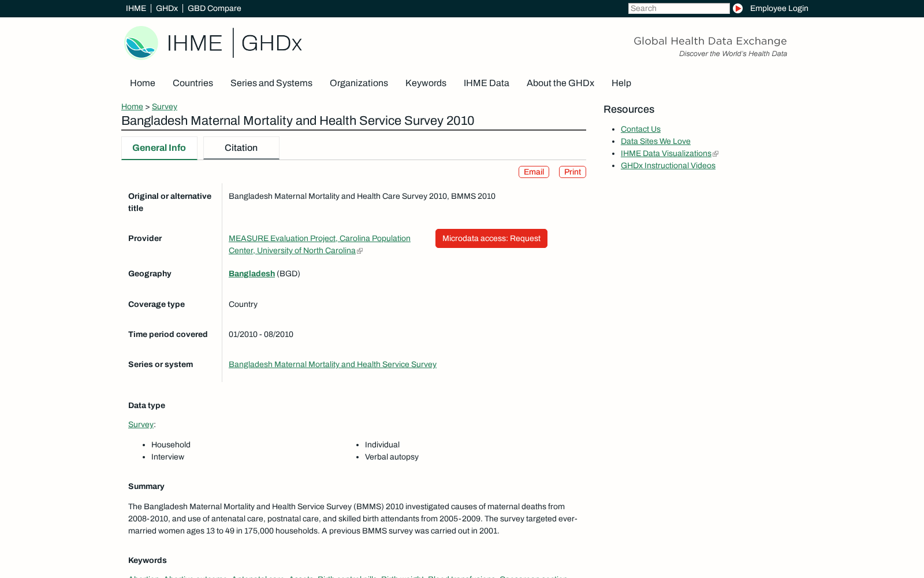Click the Print button
Screen dimensions: 924x578
click(x=572, y=172)
